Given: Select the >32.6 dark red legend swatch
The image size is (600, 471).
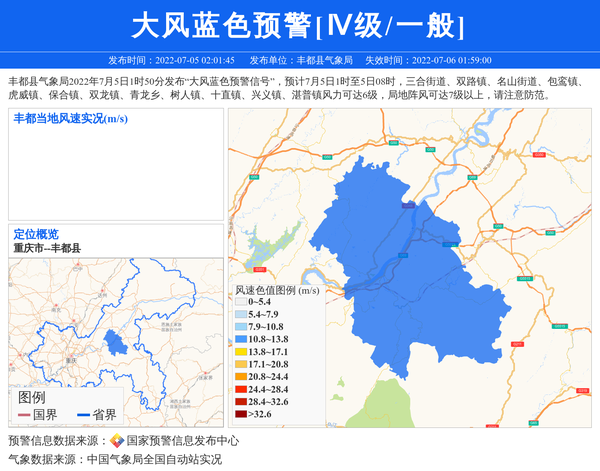Looking at the screenshot, I should pos(240,414).
